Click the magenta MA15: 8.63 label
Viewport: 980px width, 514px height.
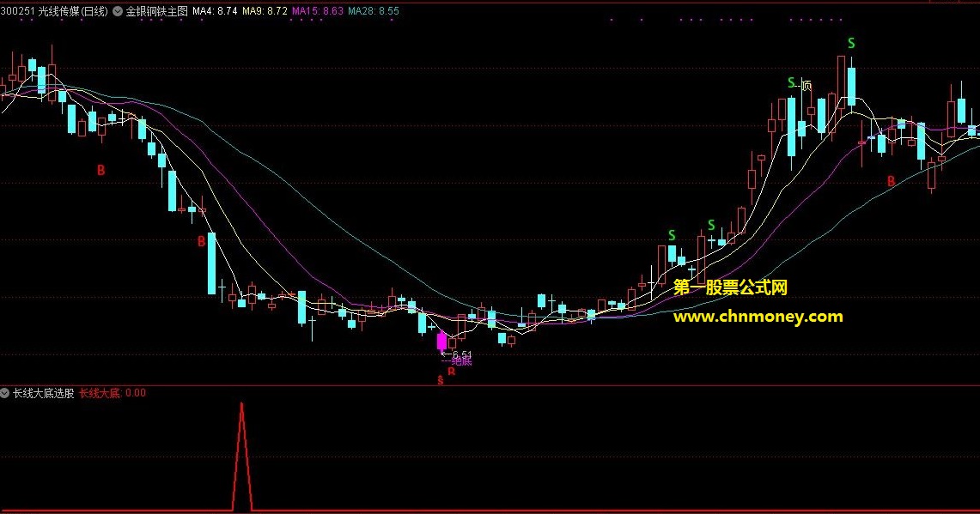pos(318,11)
